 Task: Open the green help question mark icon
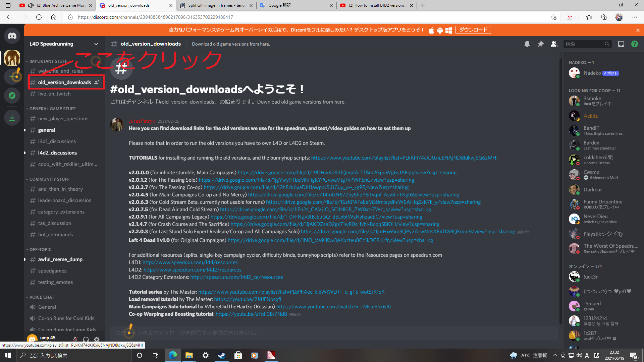pyautogui.click(x=634, y=44)
